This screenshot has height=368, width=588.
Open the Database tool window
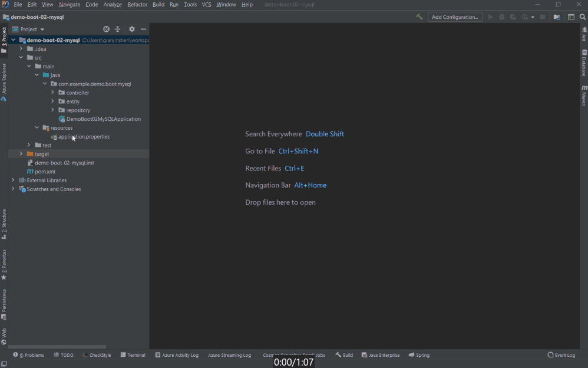[584, 63]
